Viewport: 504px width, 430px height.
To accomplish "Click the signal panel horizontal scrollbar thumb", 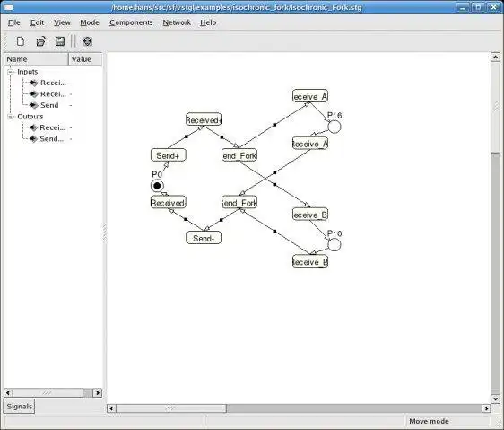I will (48, 392).
